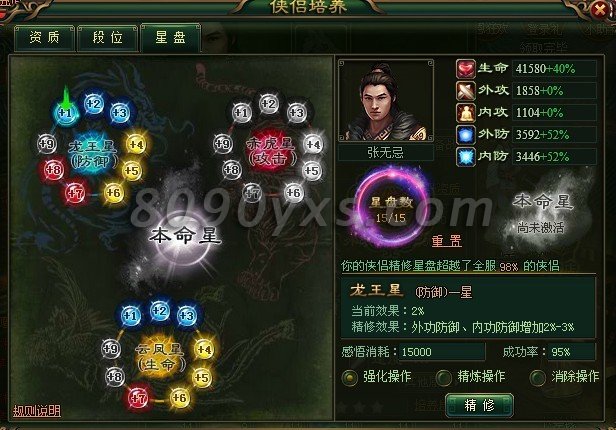Select the +7 node of 云凤星
This screenshot has height=430, width=616.
[x=138, y=398]
